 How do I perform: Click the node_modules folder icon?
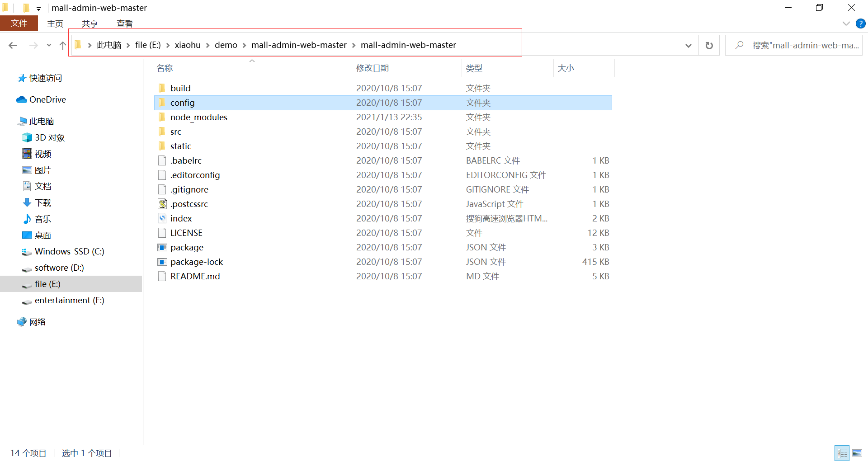click(x=162, y=117)
